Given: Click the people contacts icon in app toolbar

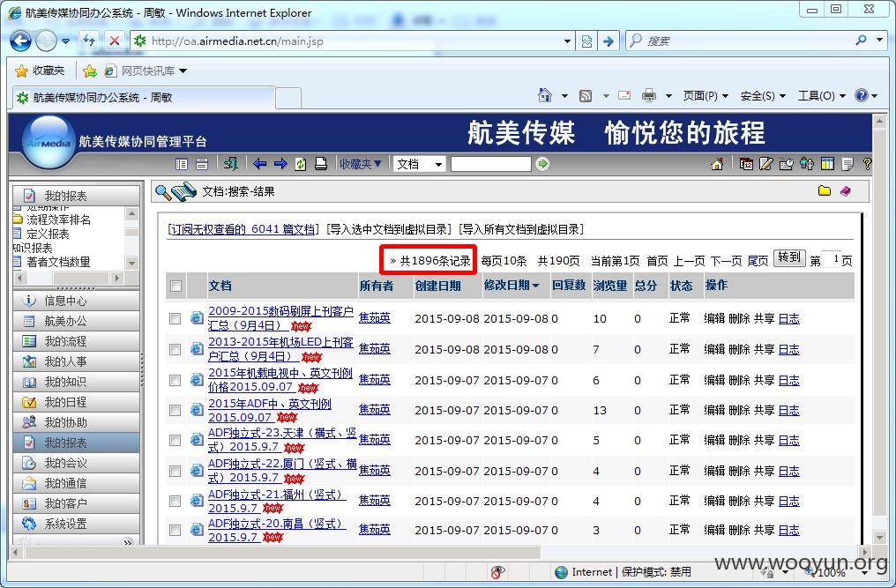Looking at the screenshot, I should coord(807,164).
